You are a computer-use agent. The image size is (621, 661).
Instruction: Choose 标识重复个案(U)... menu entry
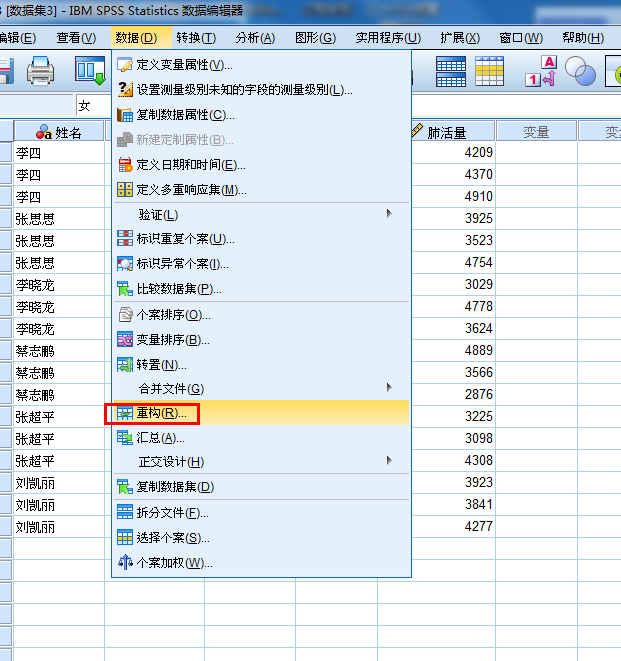[x=261, y=239]
